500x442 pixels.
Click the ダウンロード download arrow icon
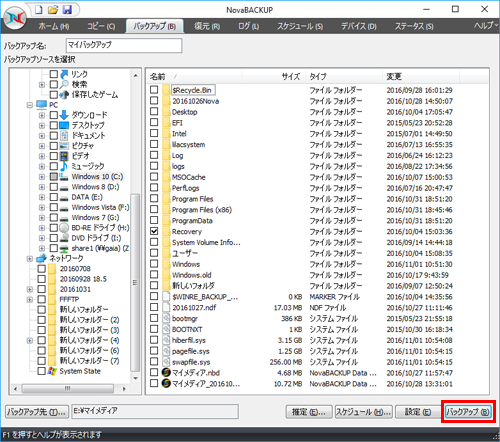64,115
